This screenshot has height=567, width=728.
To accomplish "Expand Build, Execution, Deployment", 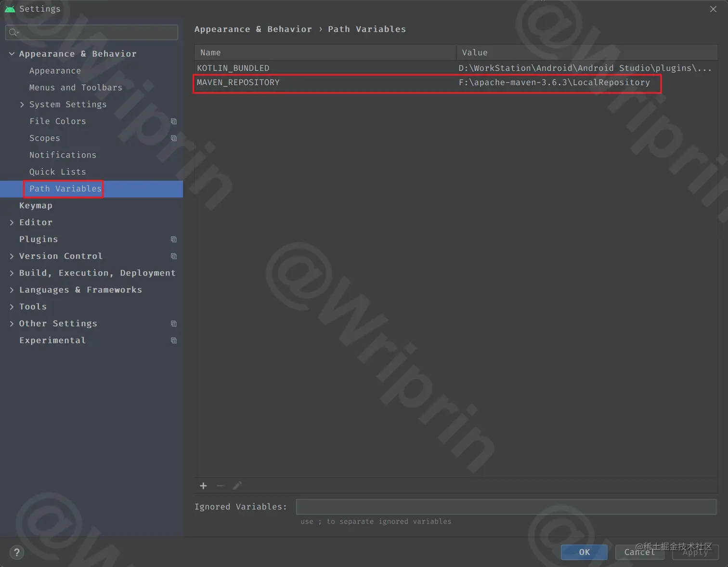I will (x=12, y=273).
